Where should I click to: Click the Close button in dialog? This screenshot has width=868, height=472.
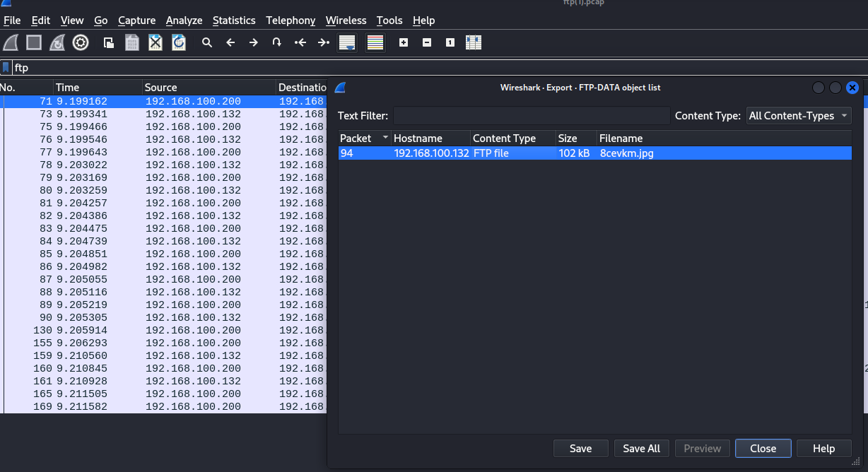763,449
